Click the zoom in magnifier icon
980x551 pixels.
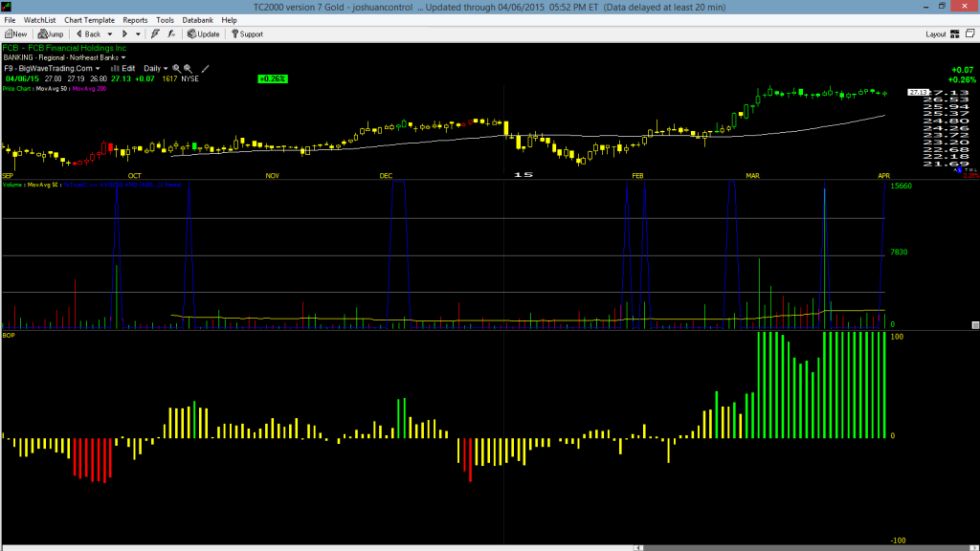pyautogui.click(x=176, y=69)
